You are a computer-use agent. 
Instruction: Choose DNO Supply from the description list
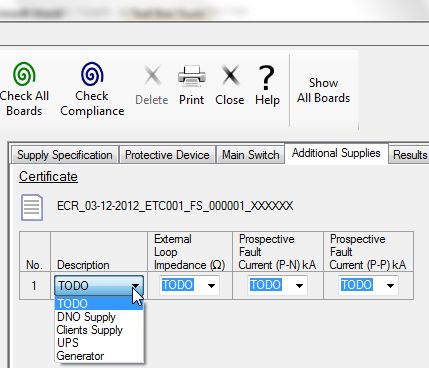(x=86, y=317)
